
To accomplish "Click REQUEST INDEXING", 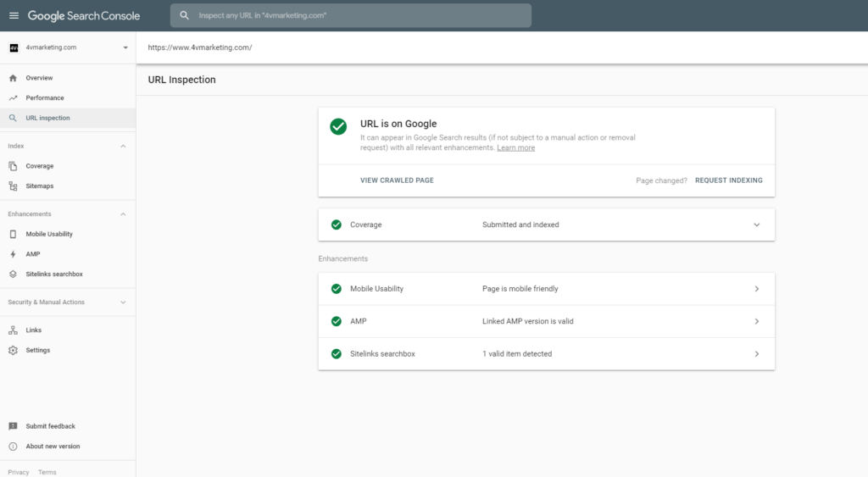I will click(x=728, y=180).
